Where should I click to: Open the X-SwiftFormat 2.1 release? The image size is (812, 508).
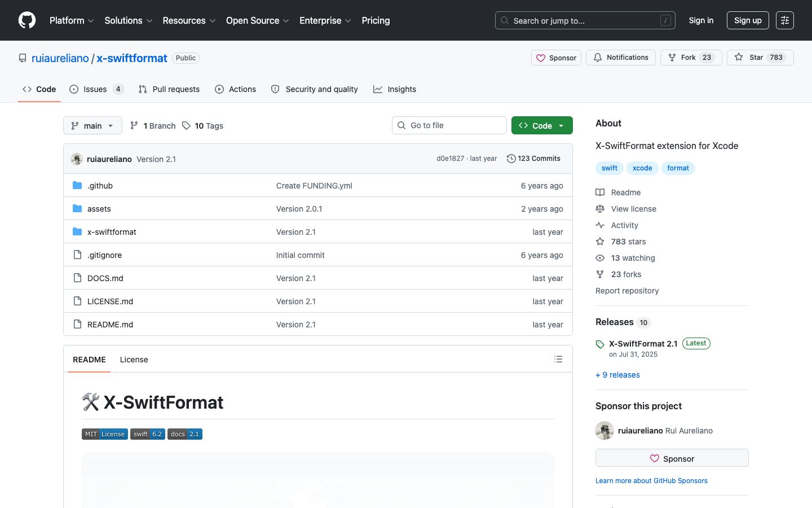pos(643,344)
